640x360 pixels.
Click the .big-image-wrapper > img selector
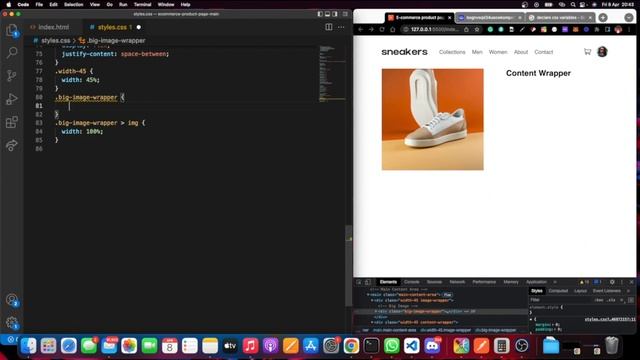tap(97, 123)
